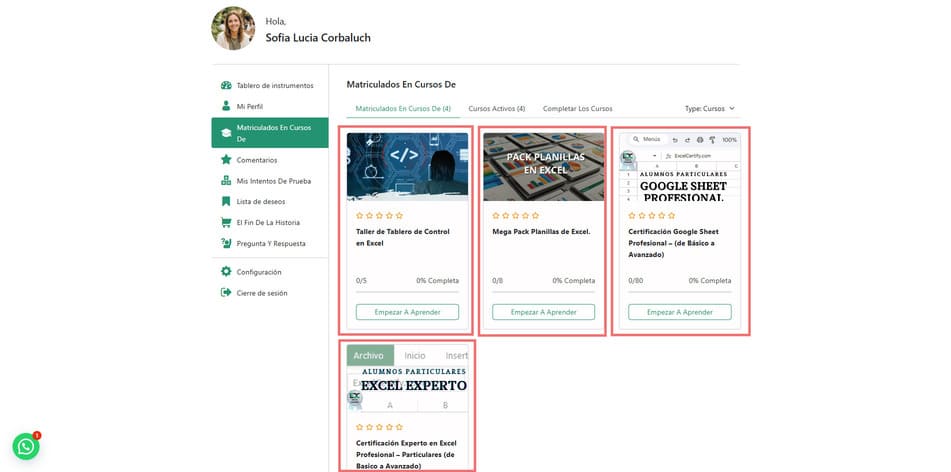The width and height of the screenshot is (951, 472).
Task: Open Lista de deseos
Action: click(270, 201)
